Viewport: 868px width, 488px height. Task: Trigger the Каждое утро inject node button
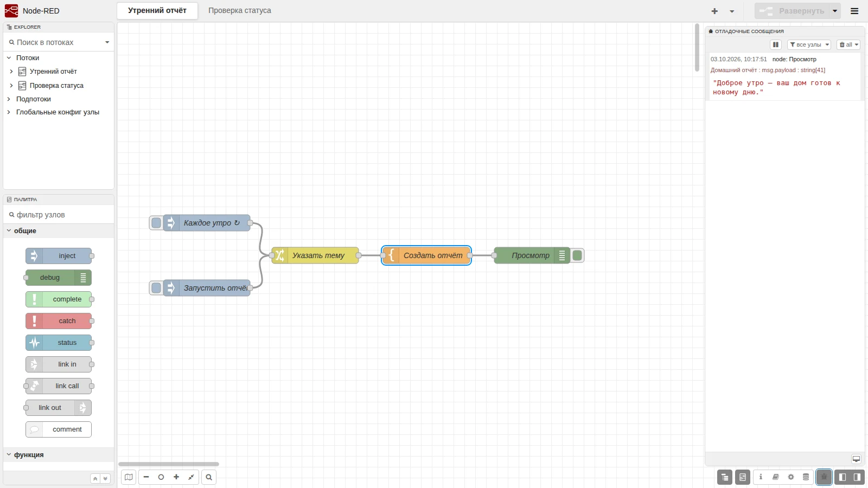click(156, 223)
